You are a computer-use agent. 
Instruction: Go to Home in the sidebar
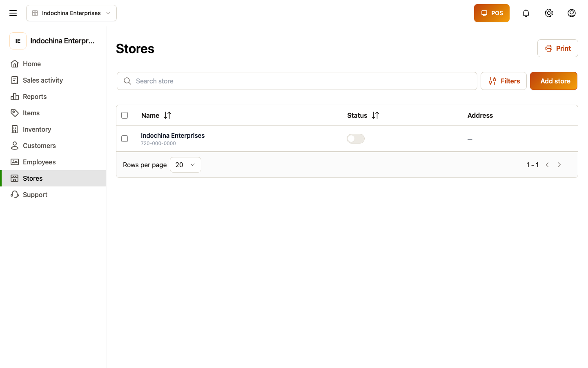[53, 64]
